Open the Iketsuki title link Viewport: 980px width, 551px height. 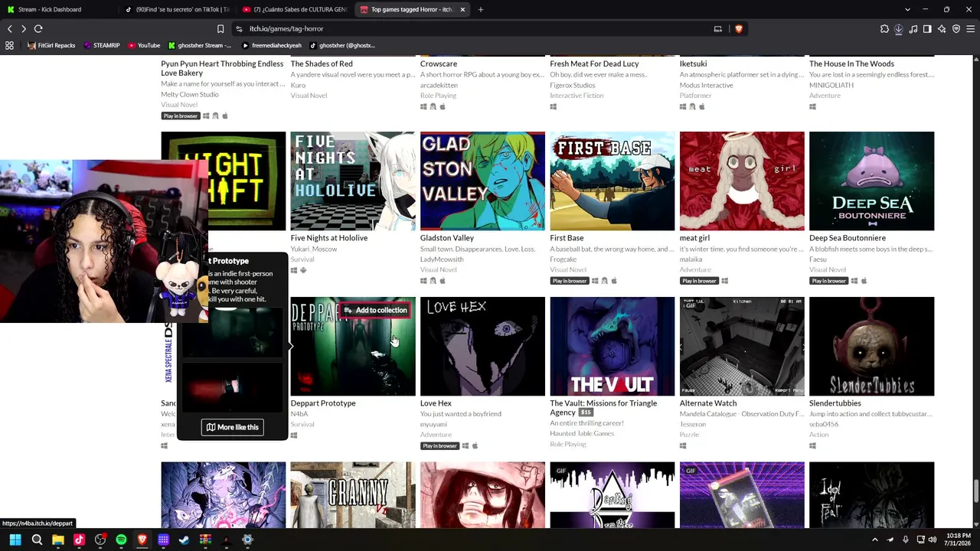click(x=693, y=64)
